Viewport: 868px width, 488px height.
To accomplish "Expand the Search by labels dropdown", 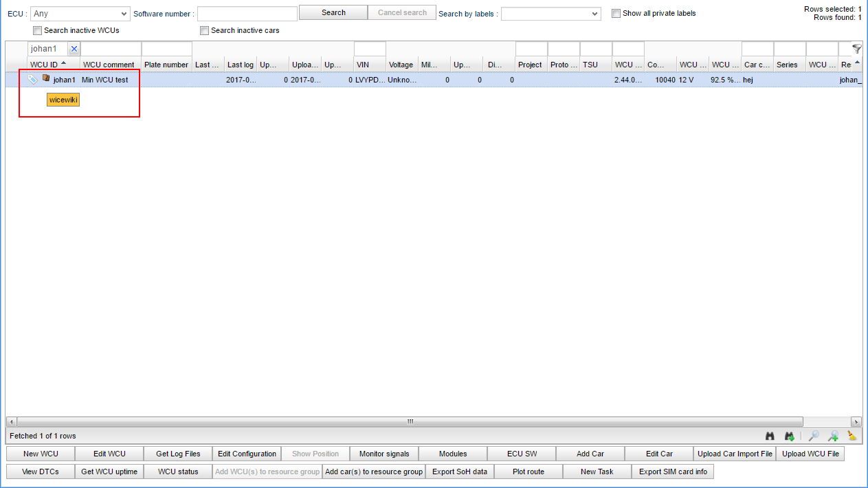I will pyautogui.click(x=550, y=14).
